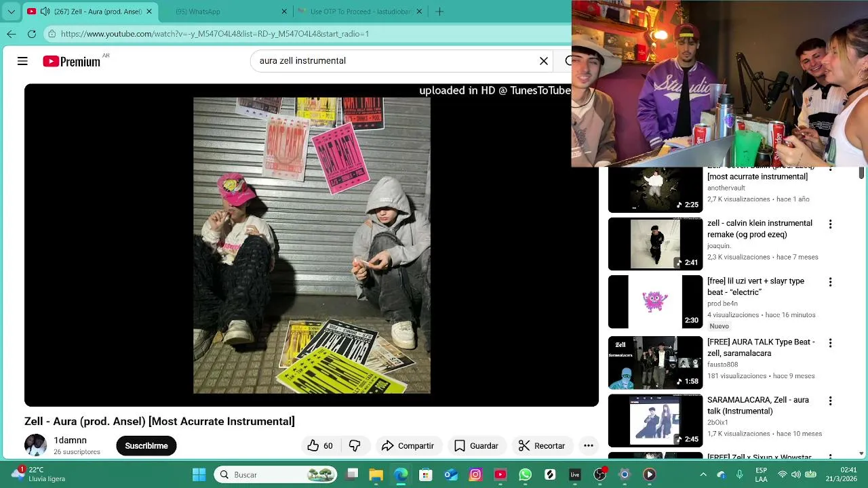Open '[free] lil uzi vert + slayr type beat' title
868x488 pixels.
755,287
